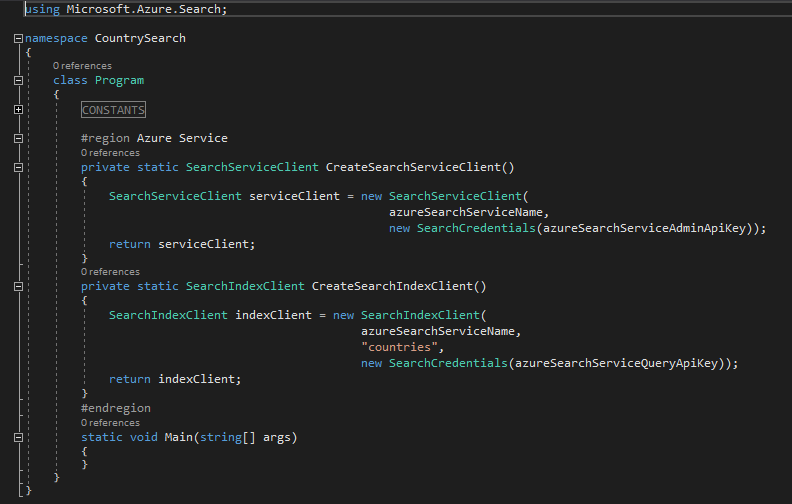The width and height of the screenshot is (792, 504).
Task: Select SearchCredentials in the query key line
Action: tap(448, 363)
